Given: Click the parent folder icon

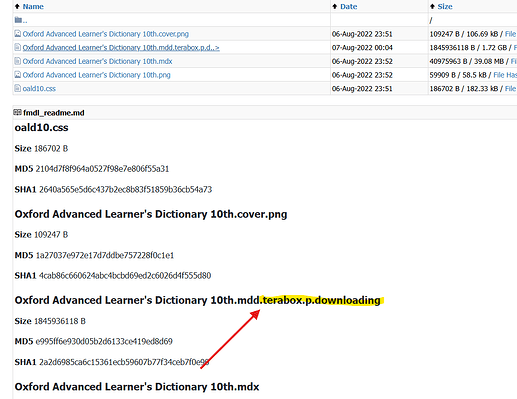Looking at the screenshot, I should click(x=18, y=20).
